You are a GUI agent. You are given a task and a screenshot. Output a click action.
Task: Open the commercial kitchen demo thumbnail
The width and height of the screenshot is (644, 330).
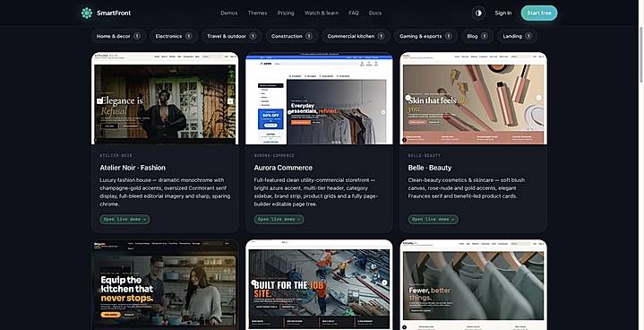point(165,285)
